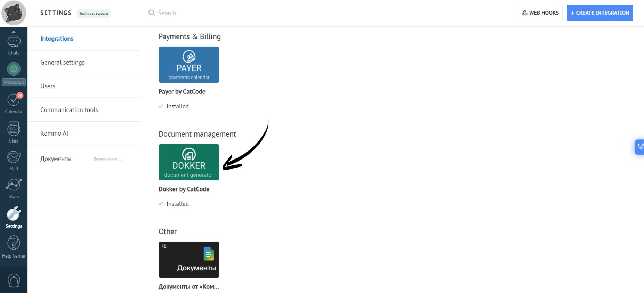The width and height of the screenshot is (644, 293).
Task: Click the WEB HOOKS button
Action: tap(540, 13)
